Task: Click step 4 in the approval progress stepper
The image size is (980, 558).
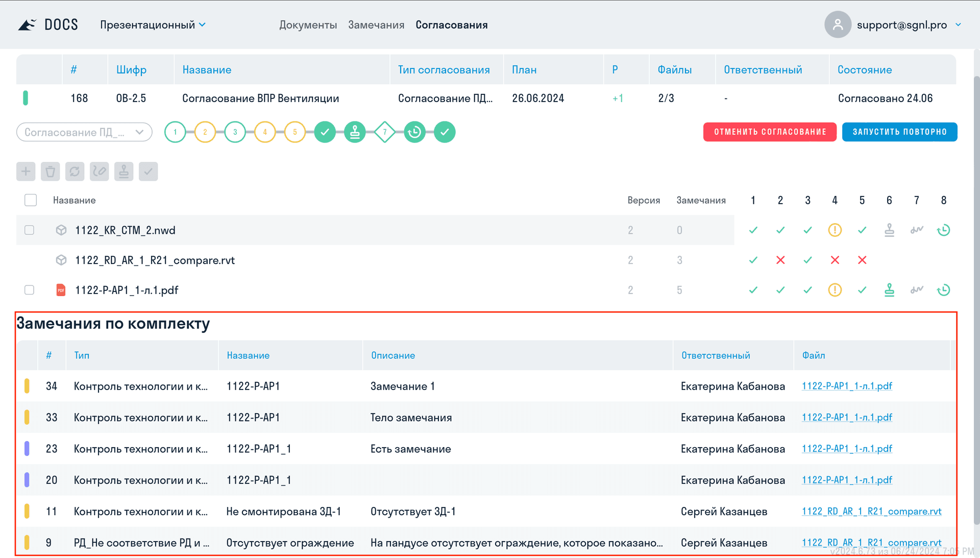Action: 265,132
